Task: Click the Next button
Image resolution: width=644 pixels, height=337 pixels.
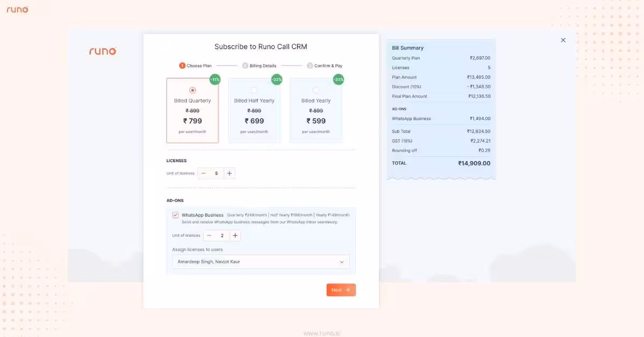Action: coord(341,289)
